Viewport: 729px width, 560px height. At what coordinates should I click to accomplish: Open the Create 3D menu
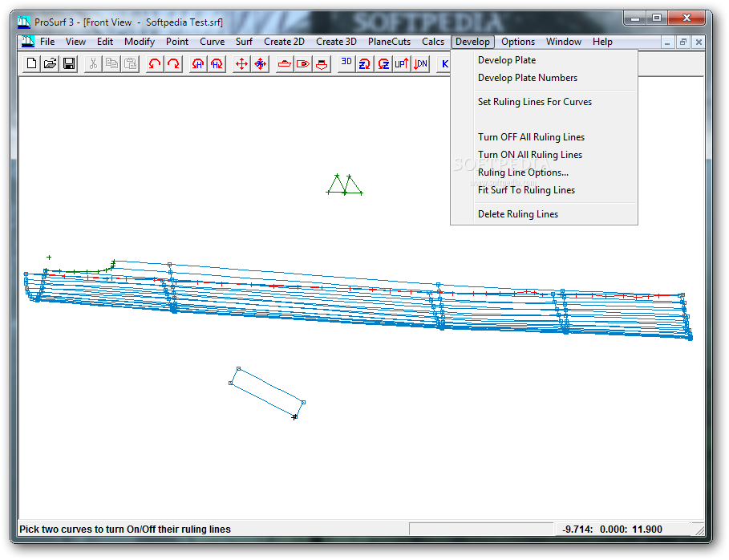[336, 42]
